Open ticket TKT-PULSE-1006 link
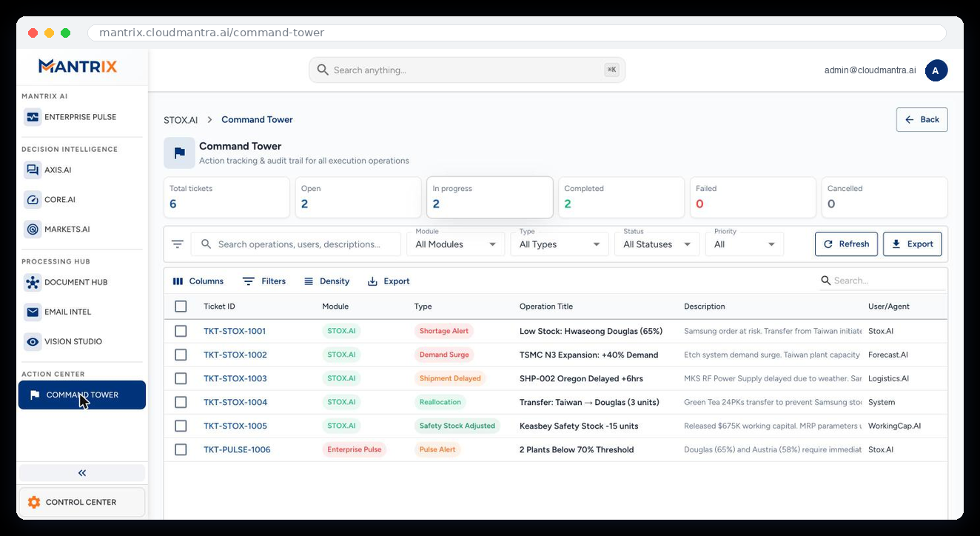The image size is (980, 536). click(x=237, y=449)
